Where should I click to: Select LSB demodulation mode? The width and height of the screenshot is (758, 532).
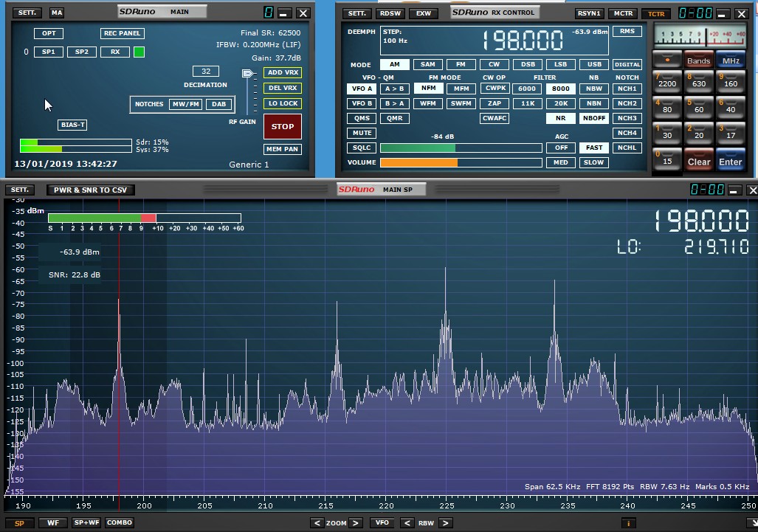tap(561, 64)
